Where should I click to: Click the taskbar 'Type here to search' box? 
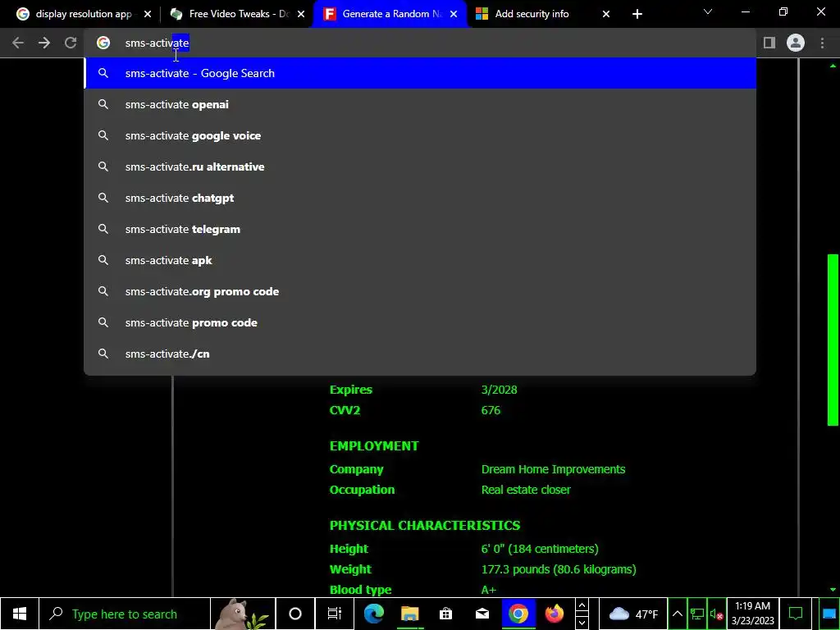125,614
